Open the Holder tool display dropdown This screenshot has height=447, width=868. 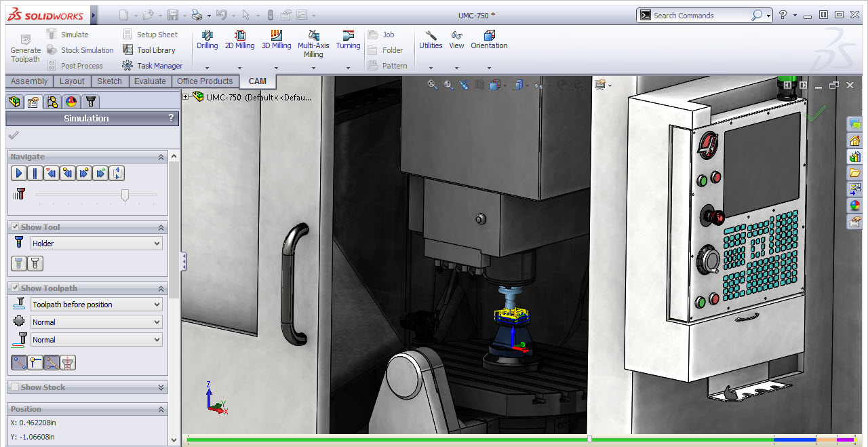click(96, 244)
